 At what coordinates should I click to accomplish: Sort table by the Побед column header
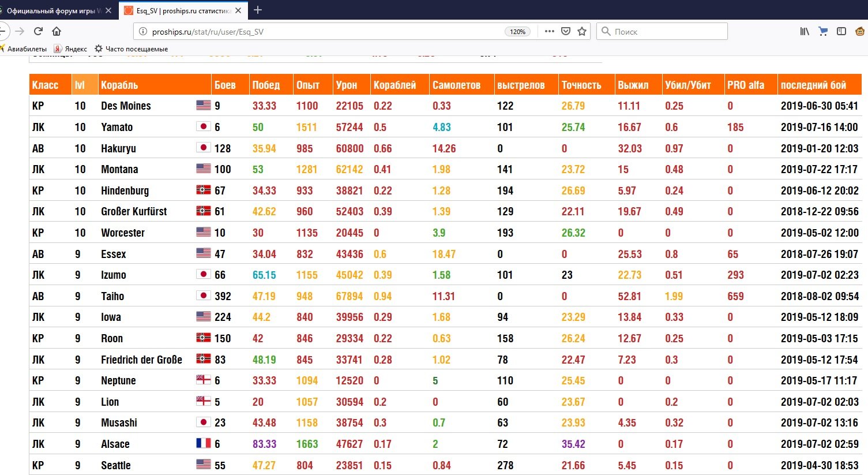coord(266,85)
